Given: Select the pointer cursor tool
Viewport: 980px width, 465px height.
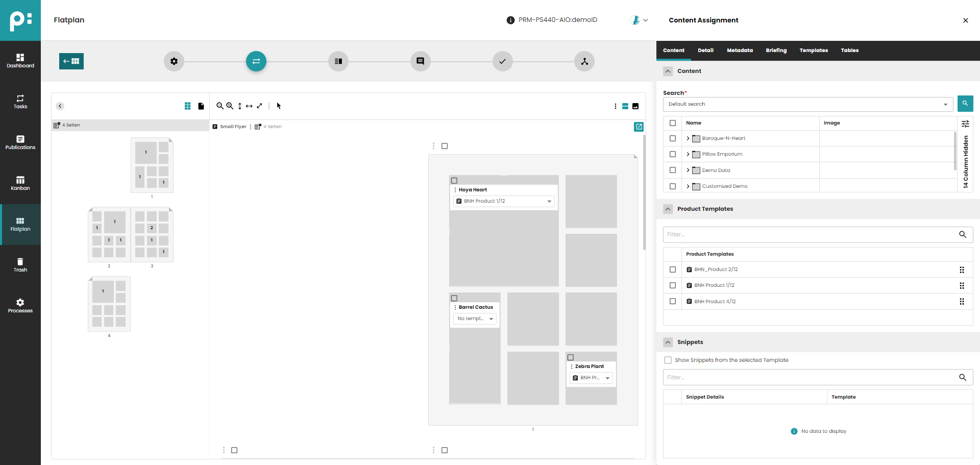Looking at the screenshot, I should tap(279, 106).
